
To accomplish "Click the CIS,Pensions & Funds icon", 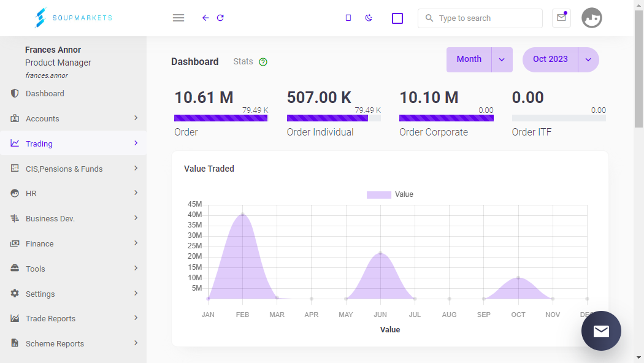I will 15,168.
